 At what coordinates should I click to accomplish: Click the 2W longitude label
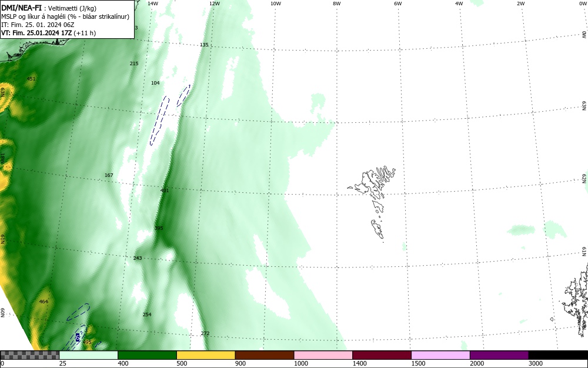[520, 4]
